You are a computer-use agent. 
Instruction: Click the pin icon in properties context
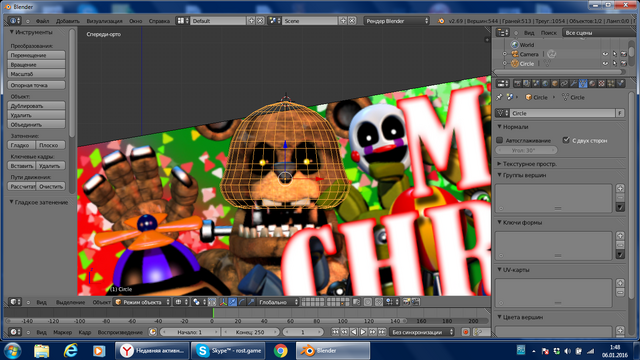pos(499,97)
